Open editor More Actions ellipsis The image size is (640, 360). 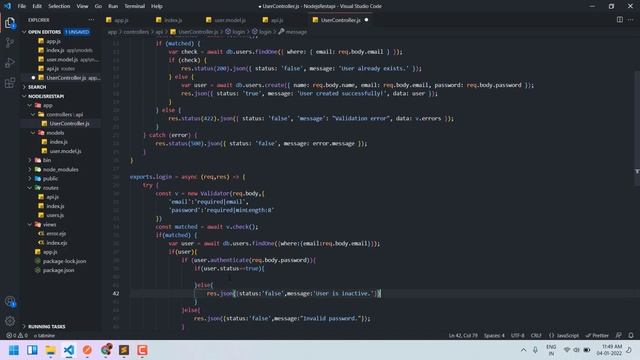631,20
